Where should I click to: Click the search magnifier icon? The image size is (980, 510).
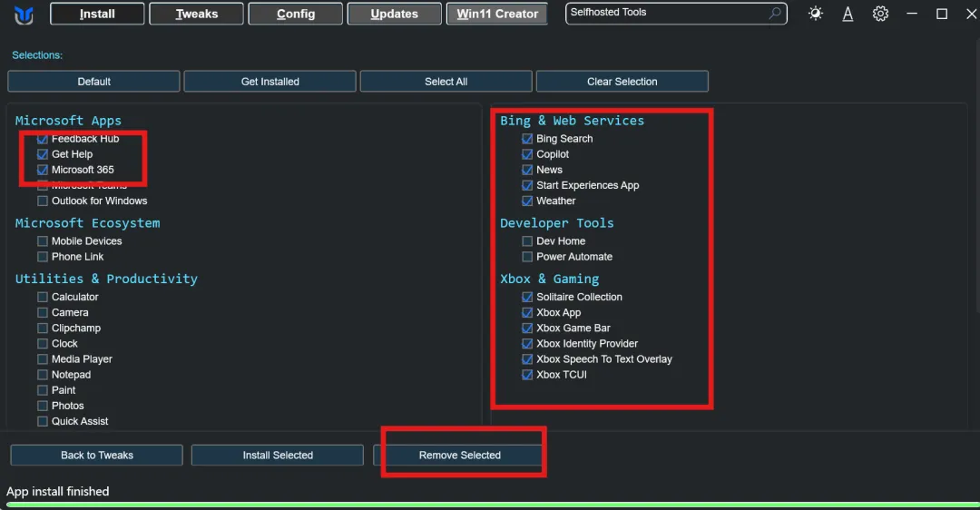point(774,13)
